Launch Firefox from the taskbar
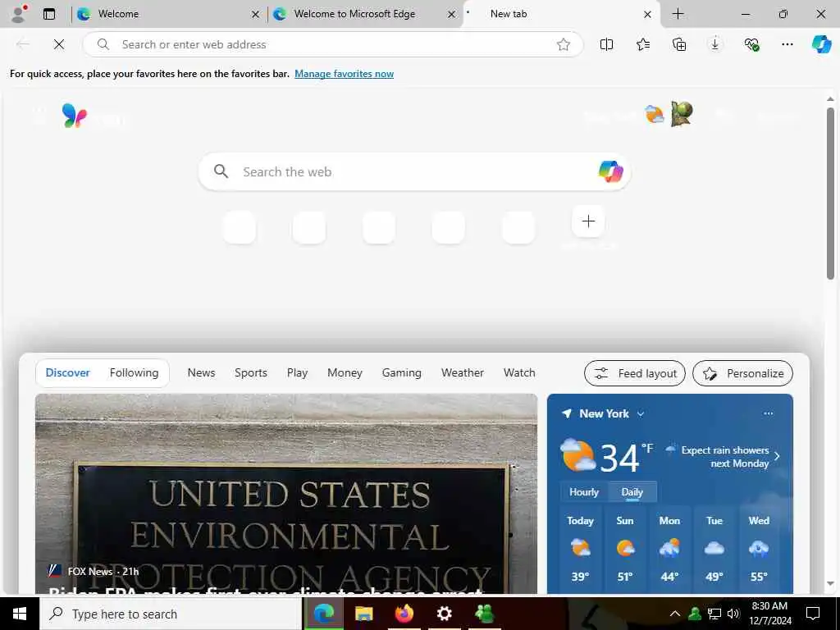This screenshot has height=630, width=840. pos(404,614)
